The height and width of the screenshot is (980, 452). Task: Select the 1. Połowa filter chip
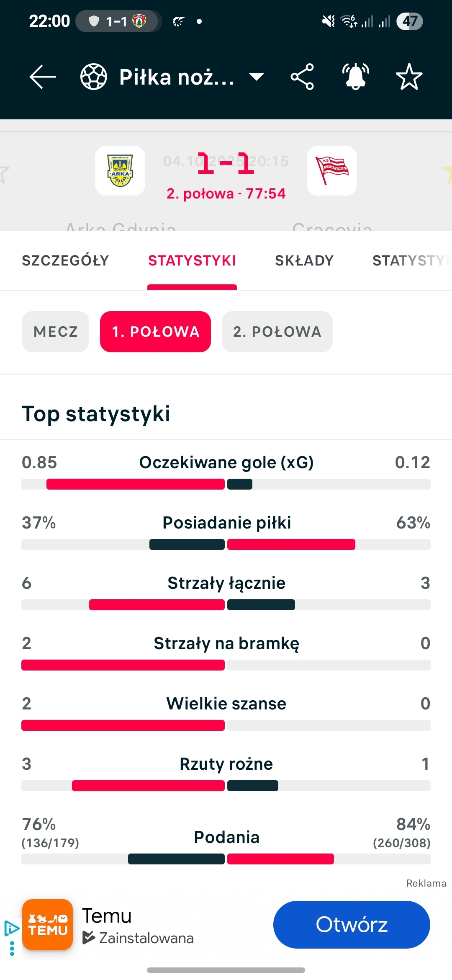[155, 332]
